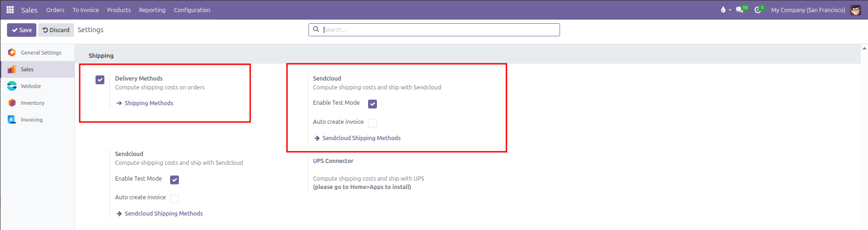Viewport: 868px width, 230px height.
Task: Click arrow icon beside Shipping Methods
Action: click(x=119, y=103)
